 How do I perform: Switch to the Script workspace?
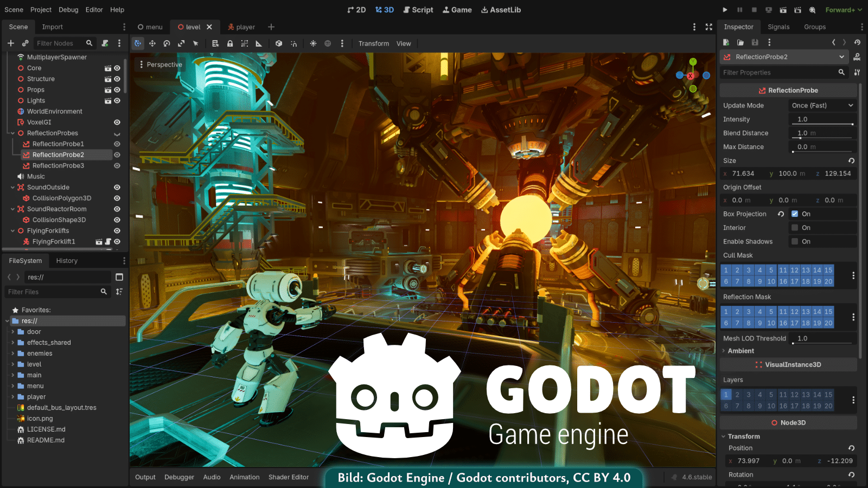coord(418,10)
